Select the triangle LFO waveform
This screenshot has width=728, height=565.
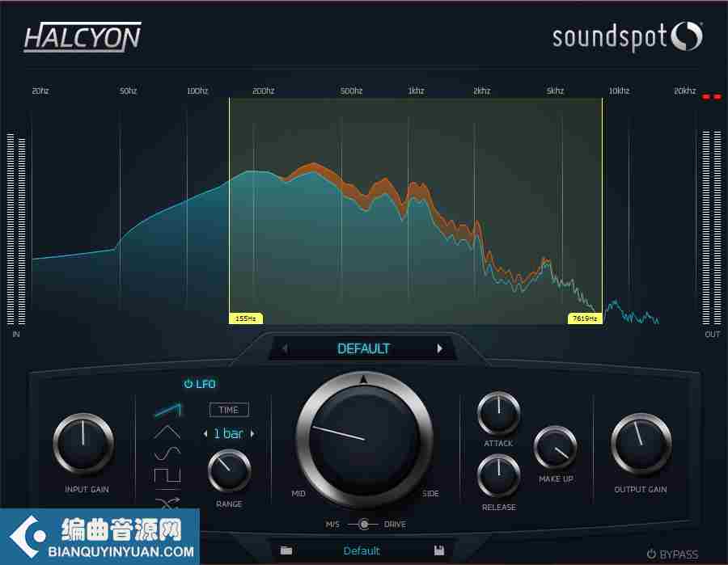coord(167,432)
